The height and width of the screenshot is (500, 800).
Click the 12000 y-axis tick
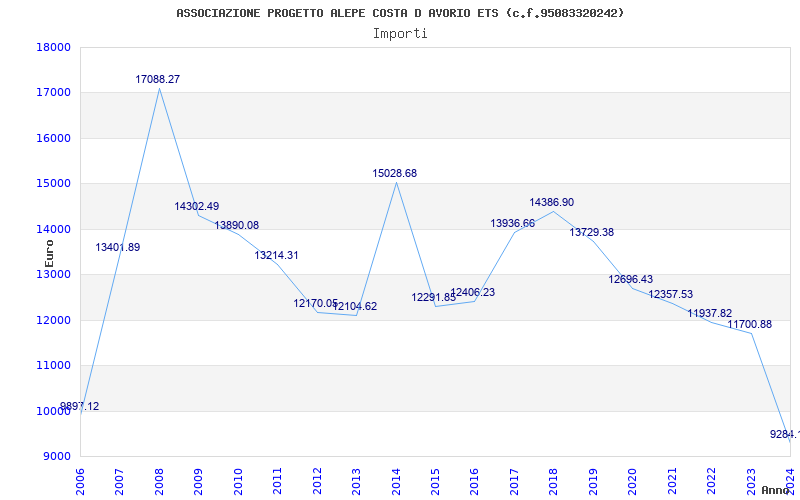click(53, 320)
